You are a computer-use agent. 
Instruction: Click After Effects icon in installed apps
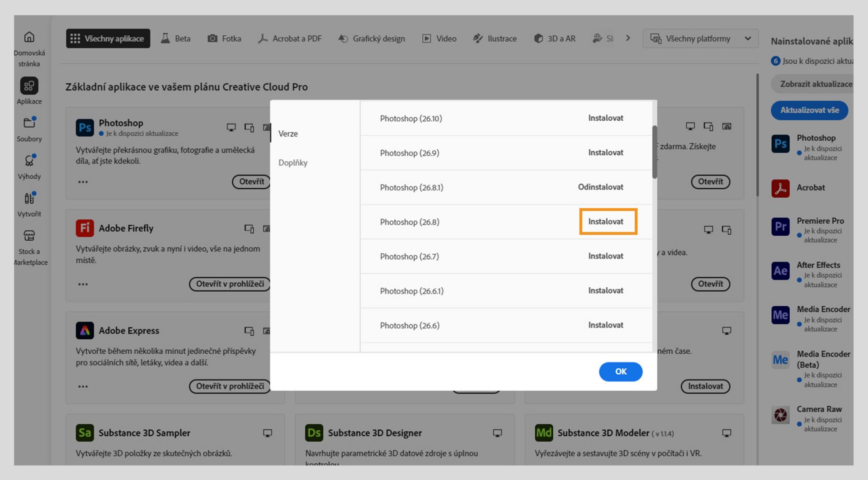coord(781,271)
